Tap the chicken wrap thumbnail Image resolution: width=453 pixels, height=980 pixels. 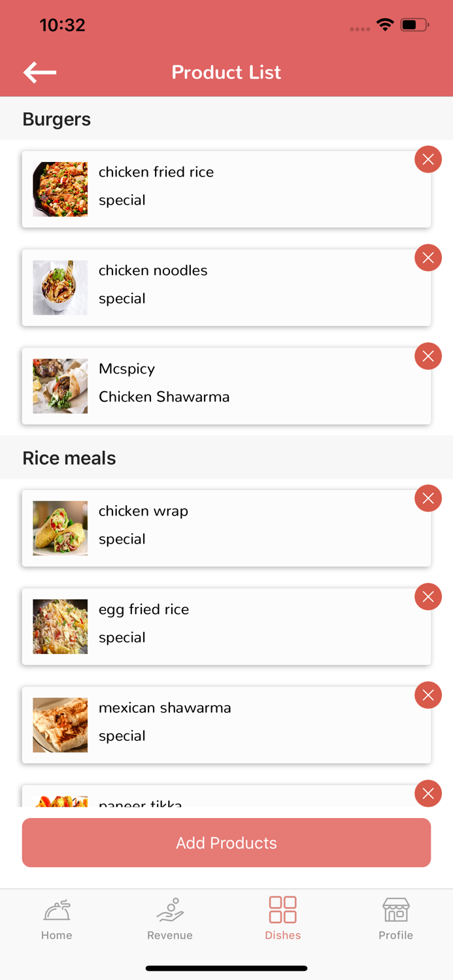(60, 528)
